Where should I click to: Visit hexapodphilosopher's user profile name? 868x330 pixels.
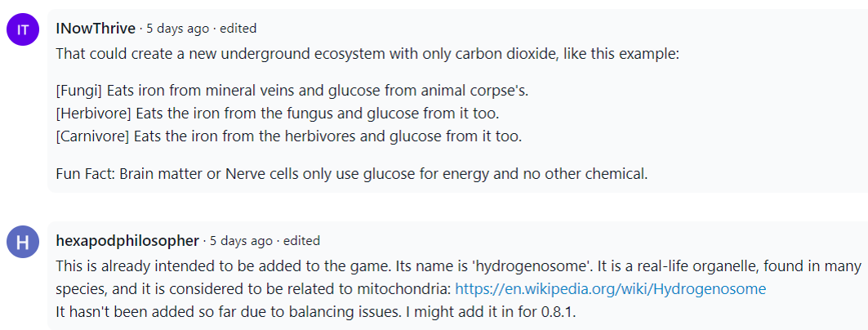coord(127,241)
